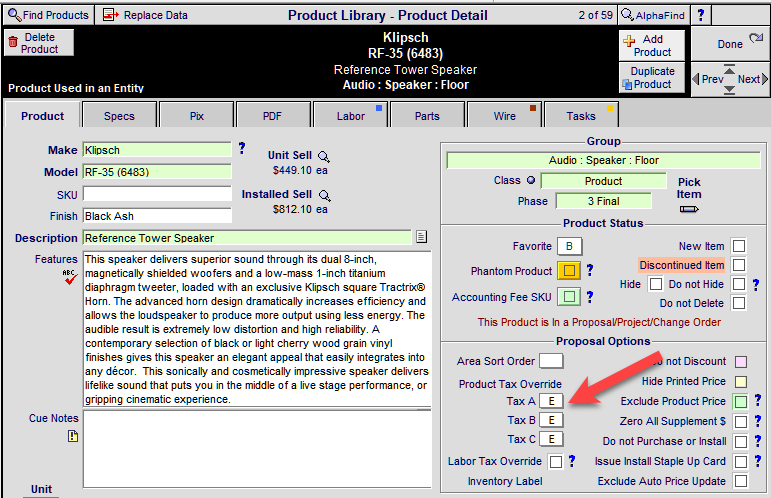Open Installed Sell magnifier details

(325, 195)
